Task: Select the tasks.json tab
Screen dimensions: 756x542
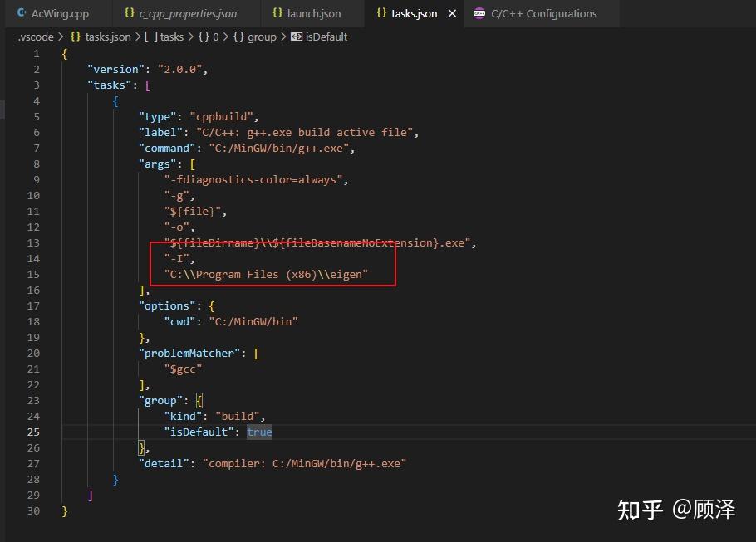Action: (x=415, y=13)
